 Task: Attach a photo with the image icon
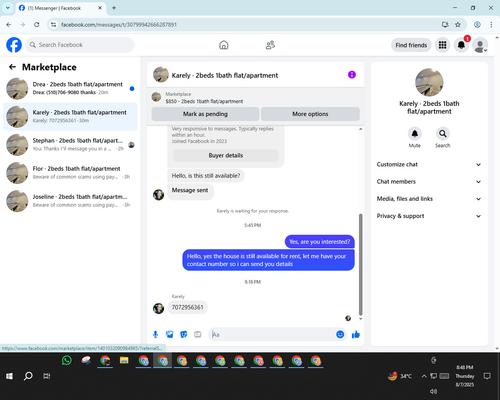(170, 334)
